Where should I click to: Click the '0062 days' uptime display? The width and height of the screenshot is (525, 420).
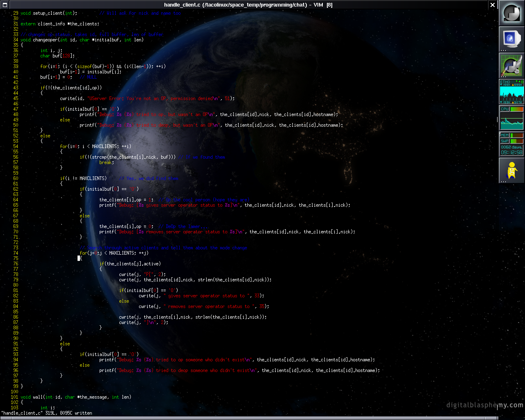pos(511,147)
